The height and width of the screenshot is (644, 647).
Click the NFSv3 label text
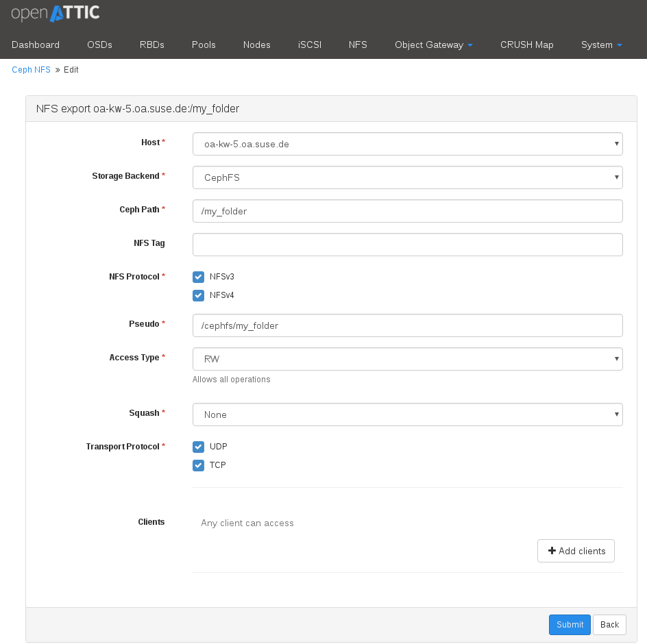click(221, 277)
